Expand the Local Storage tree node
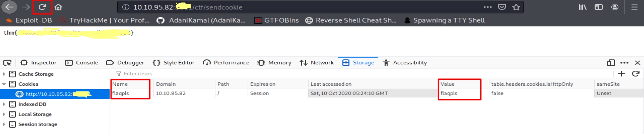 pos(4,114)
